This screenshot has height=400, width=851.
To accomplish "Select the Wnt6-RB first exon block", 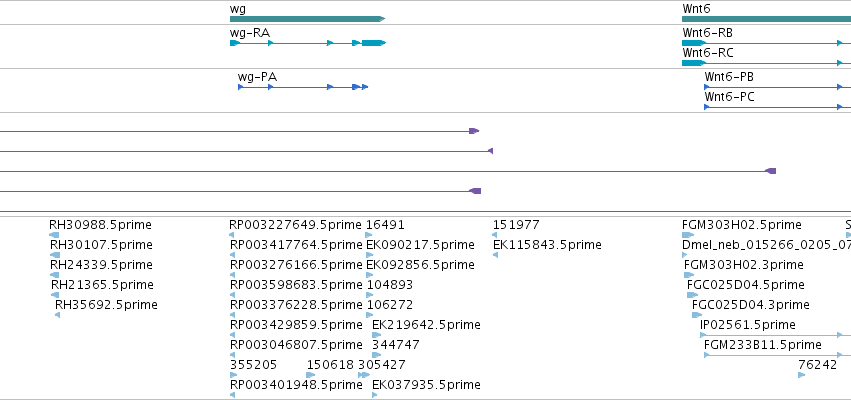I will point(694,43).
